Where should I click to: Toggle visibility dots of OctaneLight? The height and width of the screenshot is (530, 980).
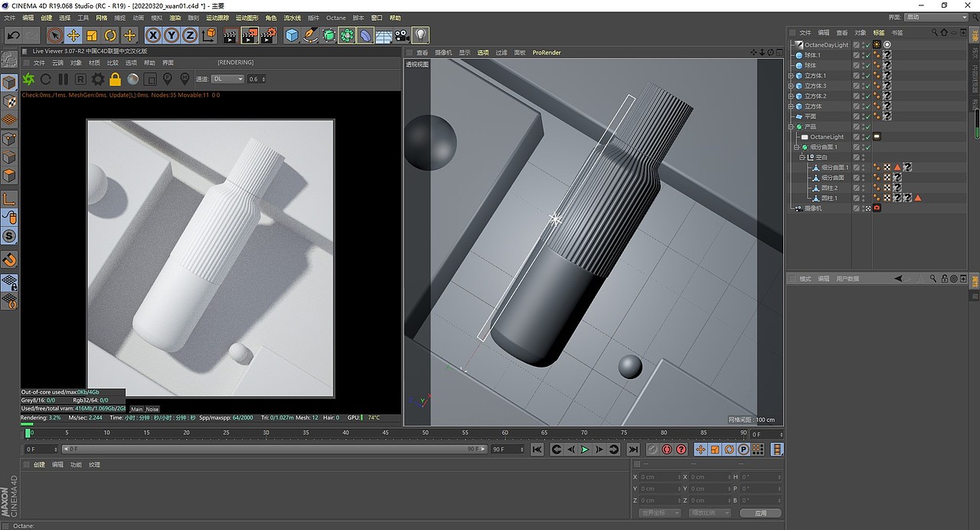point(863,137)
